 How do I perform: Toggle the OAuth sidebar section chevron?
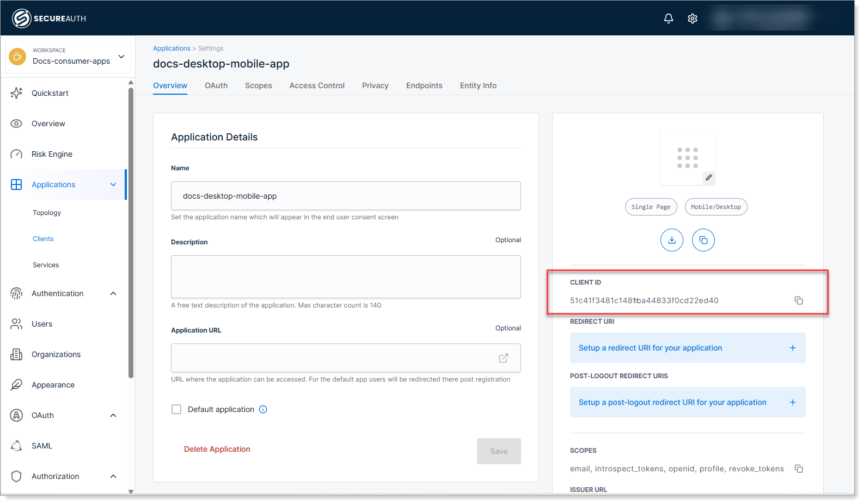click(113, 415)
